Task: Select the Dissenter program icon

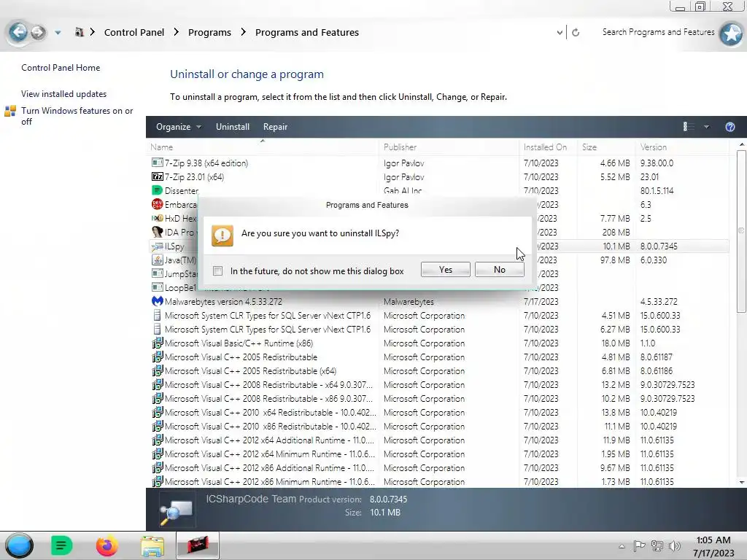Action: pyautogui.click(x=158, y=190)
